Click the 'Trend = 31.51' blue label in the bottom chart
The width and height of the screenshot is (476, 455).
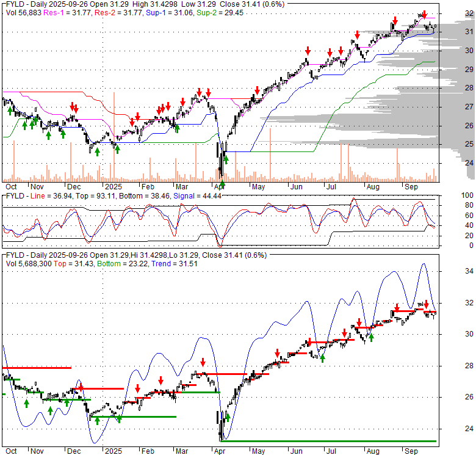pyautogui.click(x=175, y=264)
